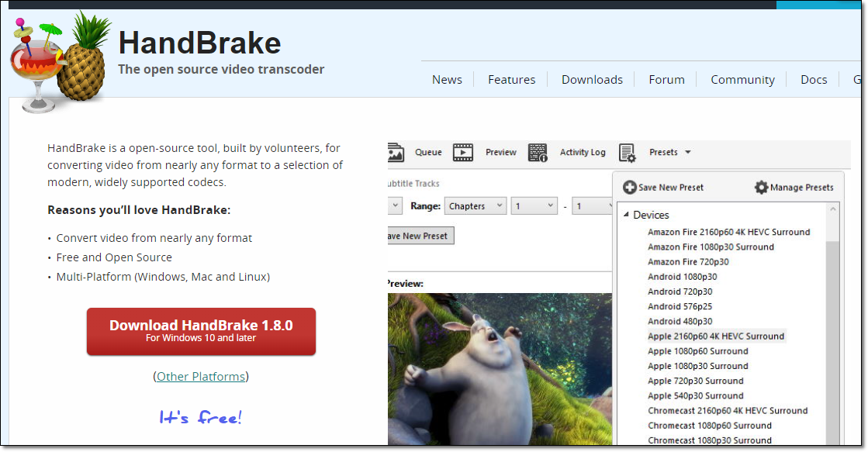Click the HandBrake title heading
The height and width of the screenshot is (452, 868).
pos(200,43)
